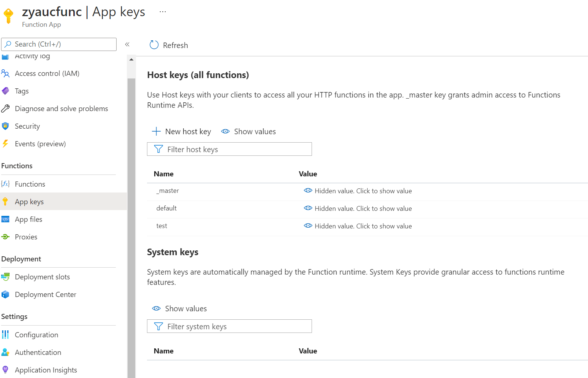This screenshot has width=588, height=378.
Task: Open Configuration under Settings
Action: [36, 334]
